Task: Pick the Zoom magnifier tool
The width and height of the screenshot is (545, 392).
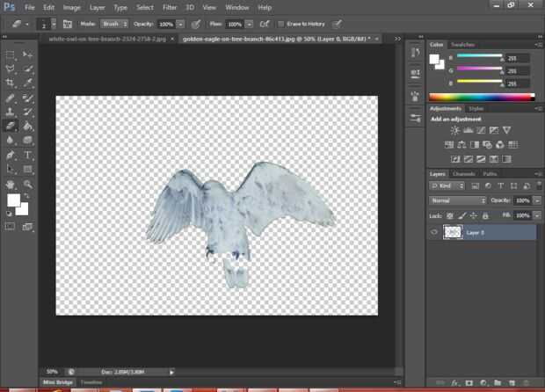Action: pyautogui.click(x=28, y=184)
